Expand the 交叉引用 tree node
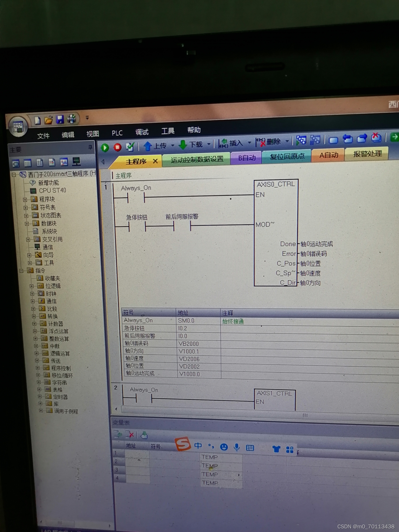 click(x=28, y=239)
